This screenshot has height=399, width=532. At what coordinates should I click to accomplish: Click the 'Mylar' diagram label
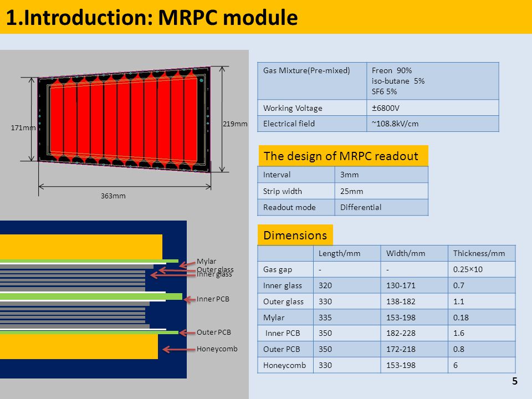coord(206,261)
